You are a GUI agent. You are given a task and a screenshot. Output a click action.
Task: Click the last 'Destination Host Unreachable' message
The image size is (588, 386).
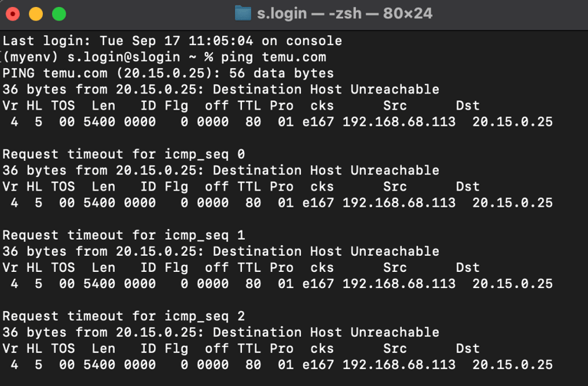pos(326,332)
